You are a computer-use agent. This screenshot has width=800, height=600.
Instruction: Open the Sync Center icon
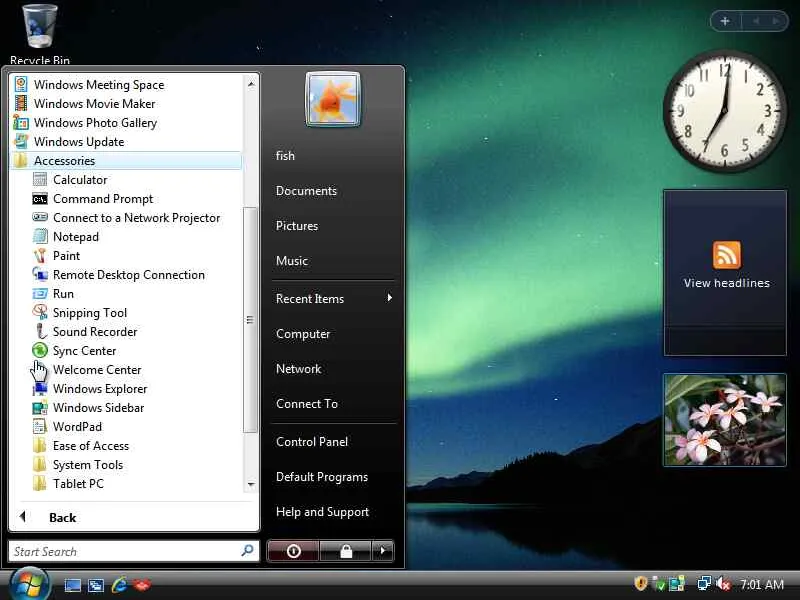point(40,351)
